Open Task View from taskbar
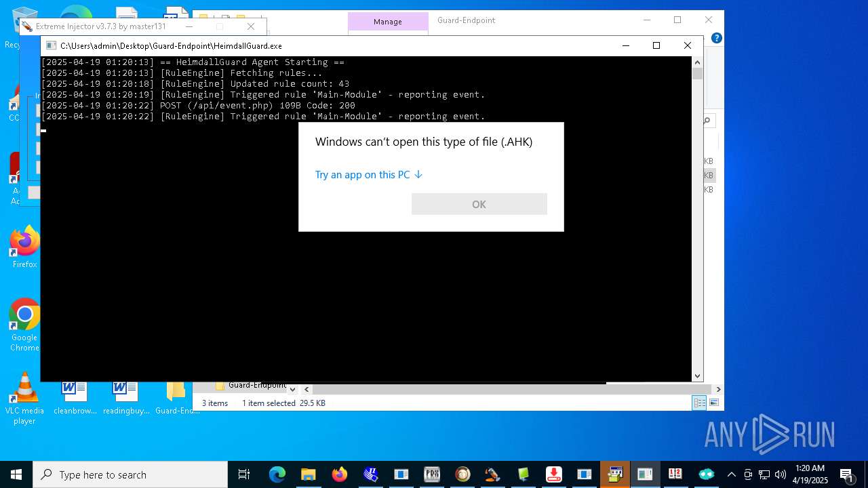The height and width of the screenshot is (488, 868). pos(244,474)
